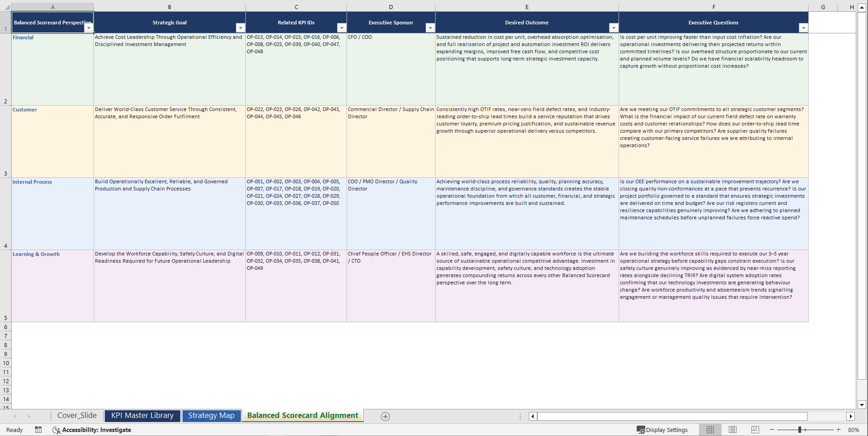
Task: Open filter dropdown for Strategic Goal column
Action: tap(240, 28)
